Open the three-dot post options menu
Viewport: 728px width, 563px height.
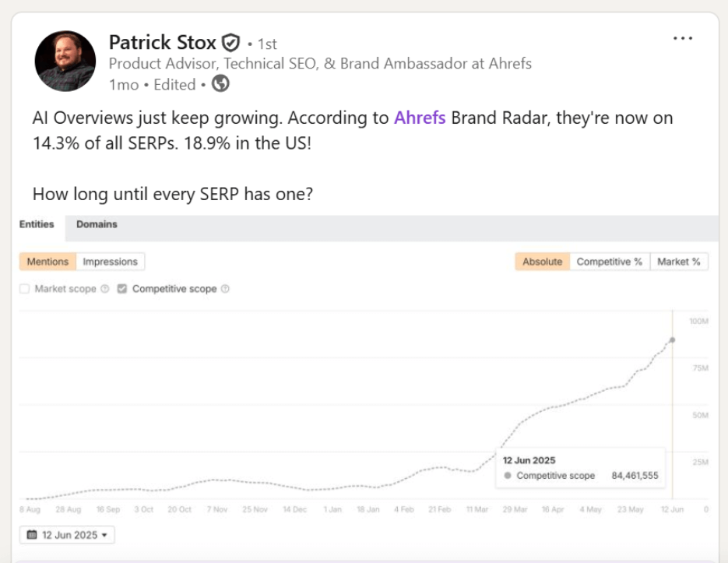683,38
